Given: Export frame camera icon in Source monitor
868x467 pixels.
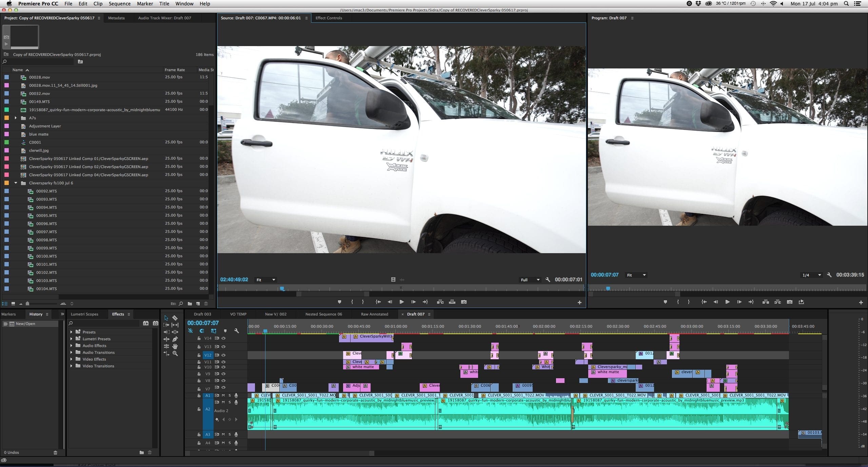Looking at the screenshot, I should point(464,302).
